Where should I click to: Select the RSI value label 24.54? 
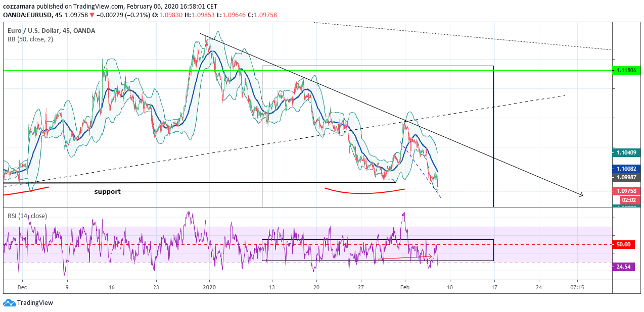pos(623,267)
